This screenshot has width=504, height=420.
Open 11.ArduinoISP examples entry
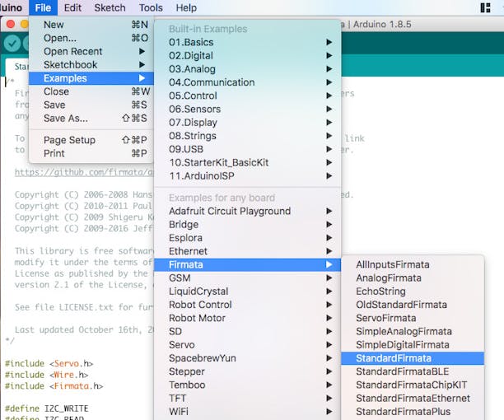[x=248, y=175]
